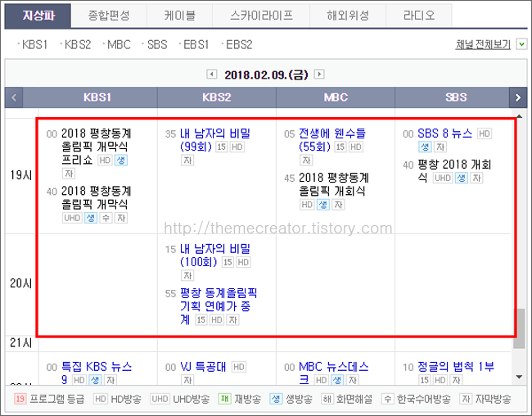
Task: Click KBS1 column header
Action: pos(97,97)
